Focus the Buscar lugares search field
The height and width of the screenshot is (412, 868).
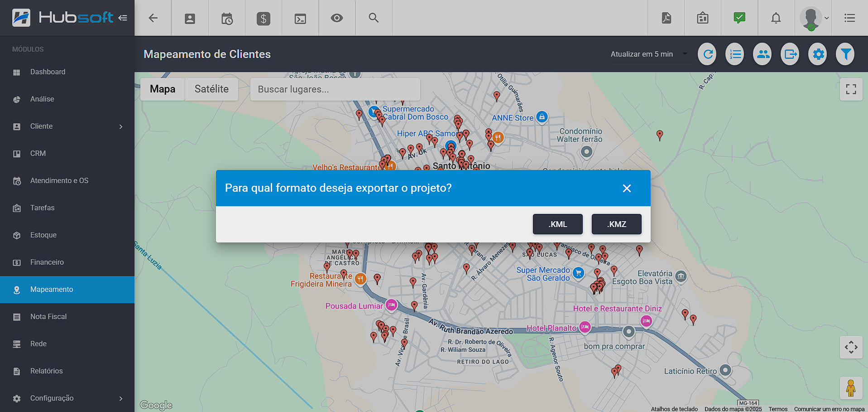[335, 89]
